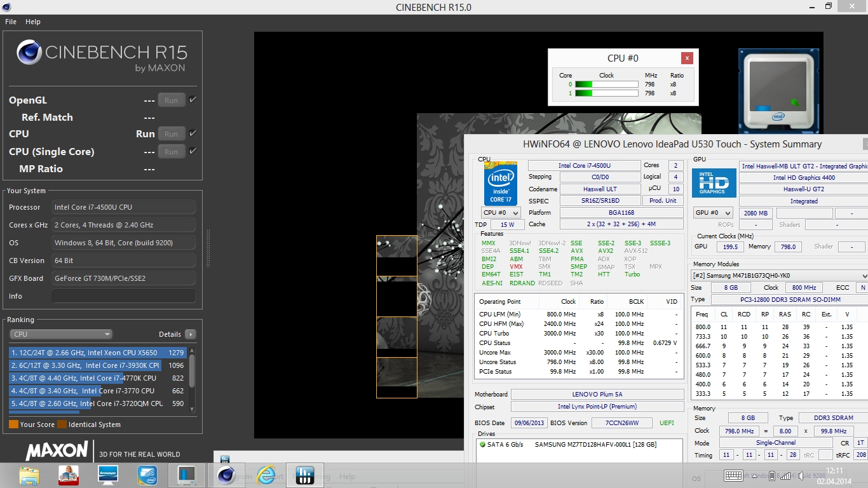
Task: Click the LENOVO Plum 5A motherboard field
Action: [x=597, y=395]
